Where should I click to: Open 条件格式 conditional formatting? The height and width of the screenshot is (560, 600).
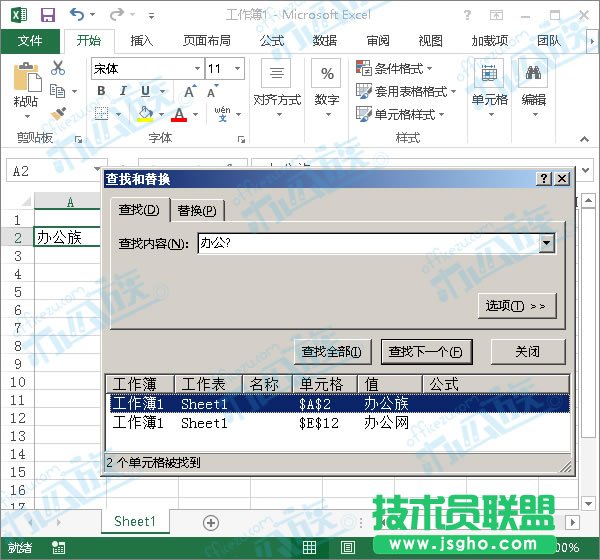coord(394,69)
